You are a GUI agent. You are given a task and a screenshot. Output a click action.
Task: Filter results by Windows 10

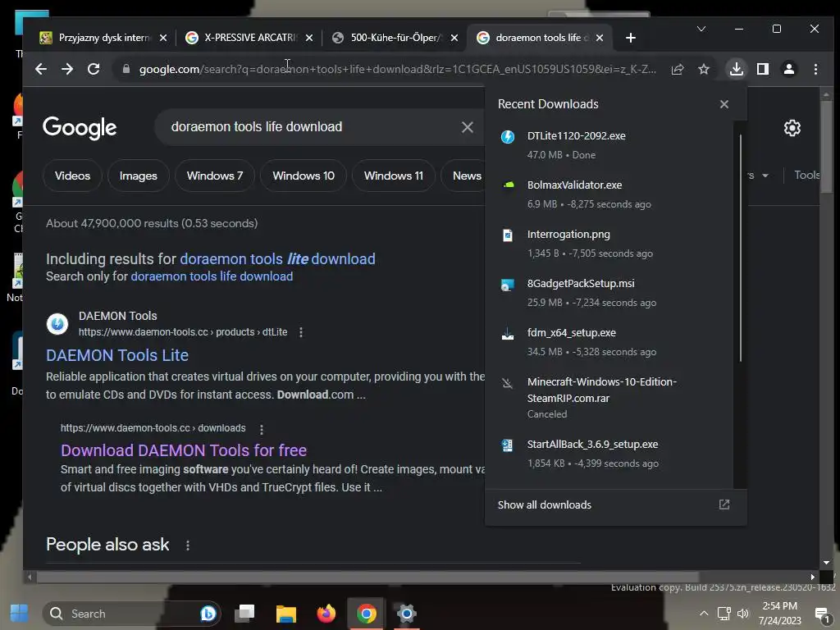(304, 176)
